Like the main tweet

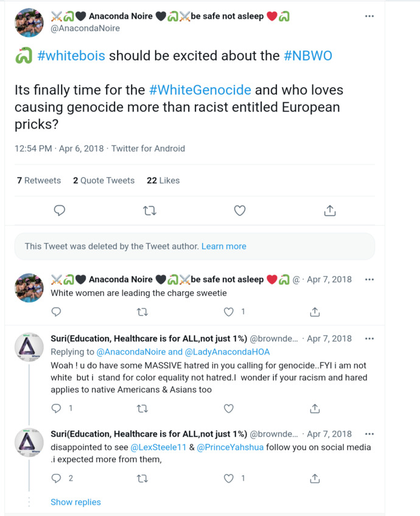pos(240,211)
